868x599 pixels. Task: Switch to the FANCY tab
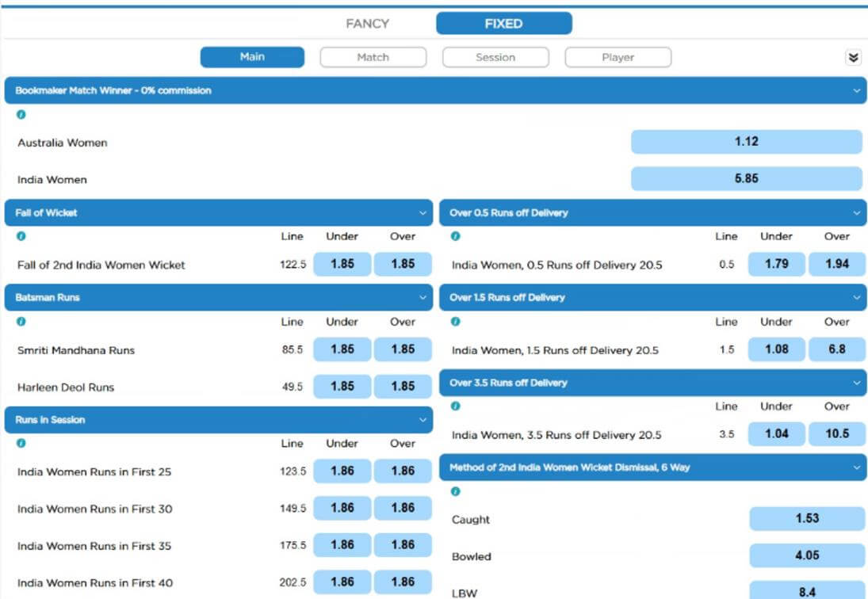pyautogui.click(x=366, y=23)
